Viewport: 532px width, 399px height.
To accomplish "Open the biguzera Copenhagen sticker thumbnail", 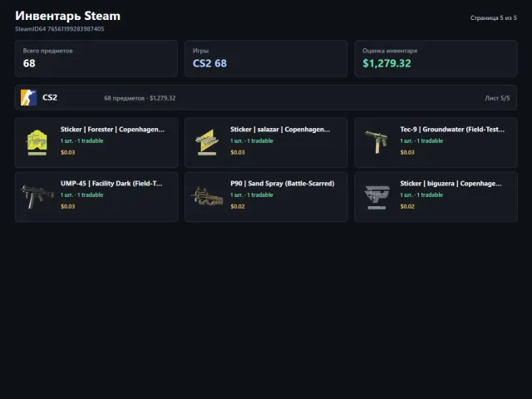I will [x=377, y=197].
